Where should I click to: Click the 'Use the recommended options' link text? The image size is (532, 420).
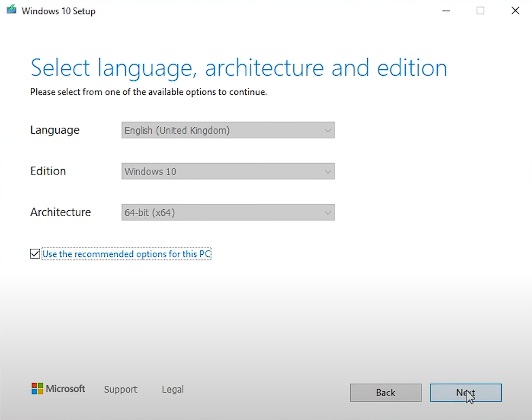(126, 254)
